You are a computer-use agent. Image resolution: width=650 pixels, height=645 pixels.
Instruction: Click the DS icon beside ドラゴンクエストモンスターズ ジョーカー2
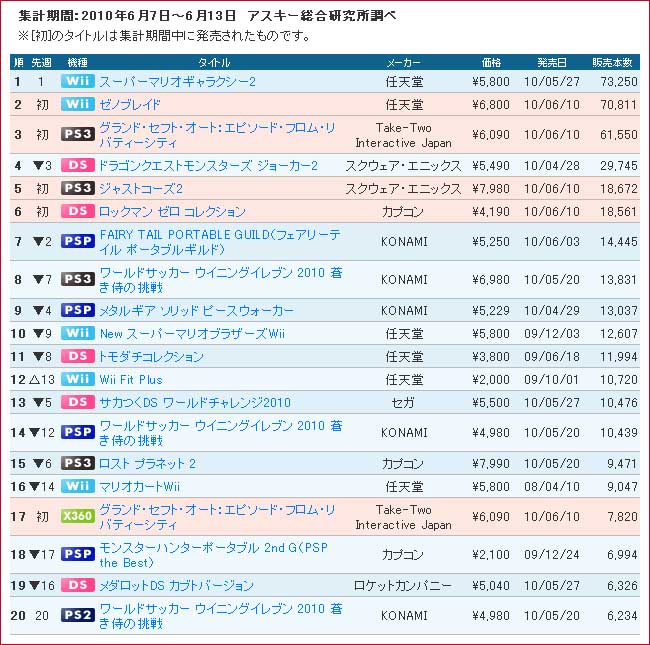[78, 165]
